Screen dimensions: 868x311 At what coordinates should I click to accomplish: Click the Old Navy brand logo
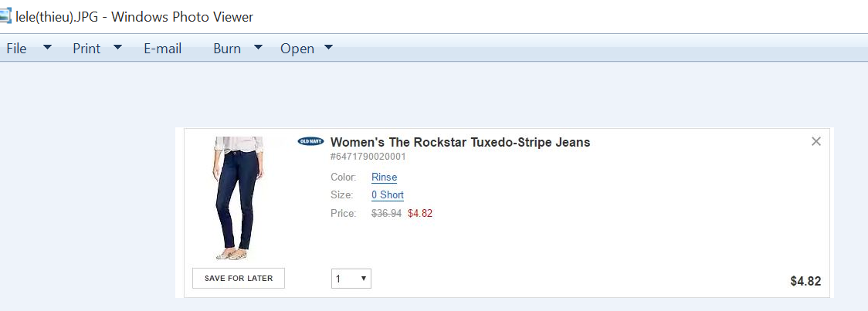310,141
